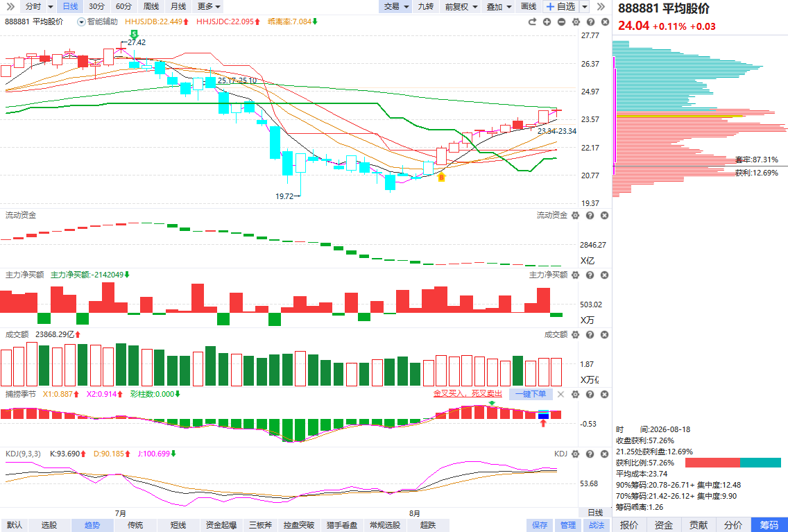The height and width of the screenshot is (532, 788).
Task: Add stock via the 自选 button
Action: coord(561,6)
